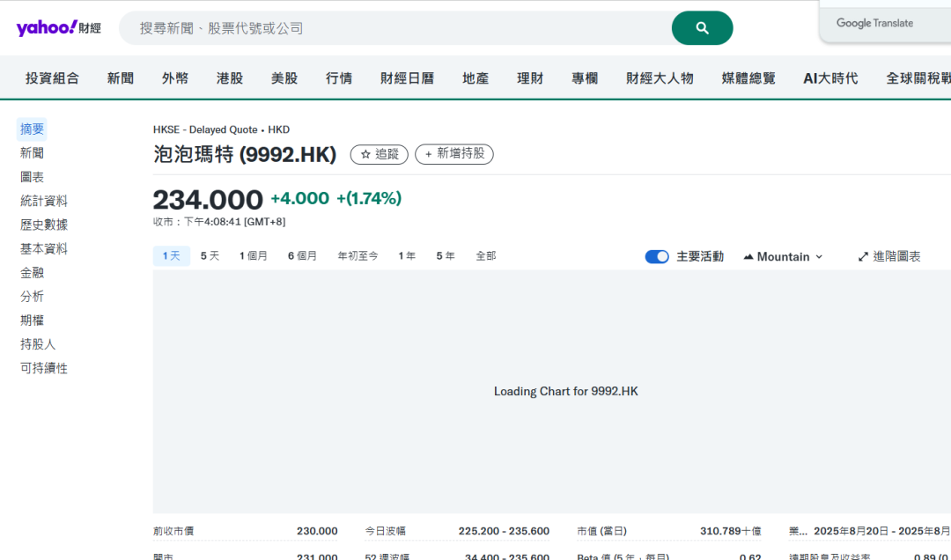Viewport: 951px width, 560px height.
Task: Open 地產 in the navigation
Action: [475, 78]
